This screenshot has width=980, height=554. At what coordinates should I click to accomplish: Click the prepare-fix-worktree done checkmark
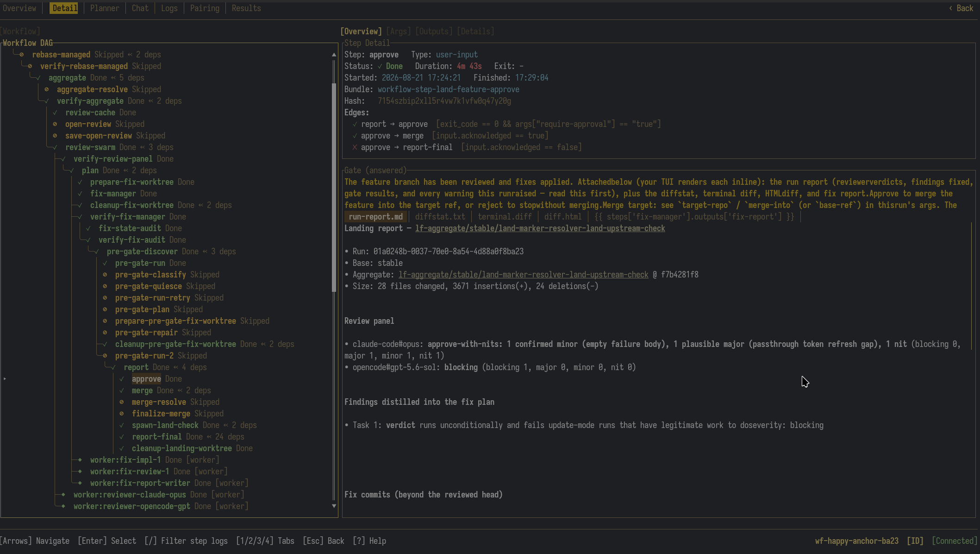(x=80, y=182)
